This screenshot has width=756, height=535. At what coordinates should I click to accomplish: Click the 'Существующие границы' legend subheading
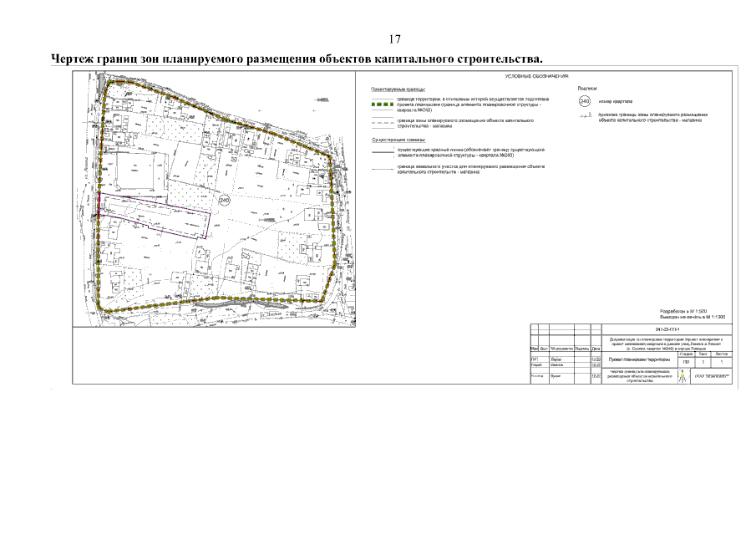[x=399, y=140]
